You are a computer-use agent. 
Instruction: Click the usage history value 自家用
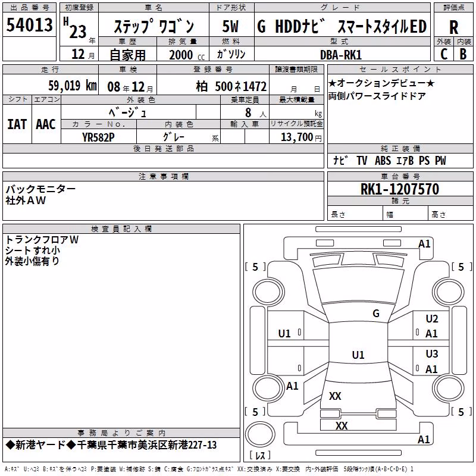click(127, 55)
